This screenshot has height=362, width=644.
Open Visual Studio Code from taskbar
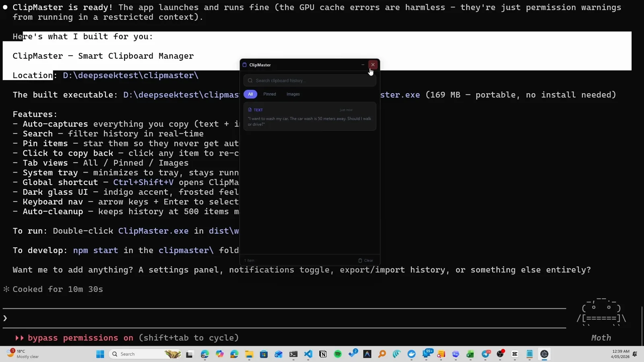coord(308,354)
